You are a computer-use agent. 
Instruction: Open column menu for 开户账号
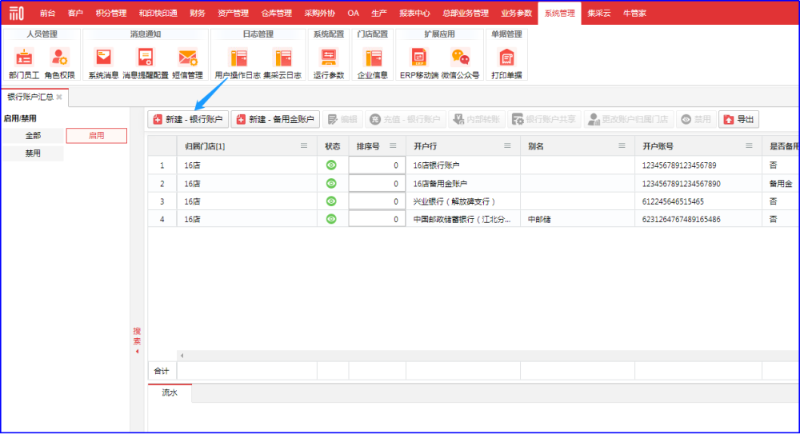749,146
